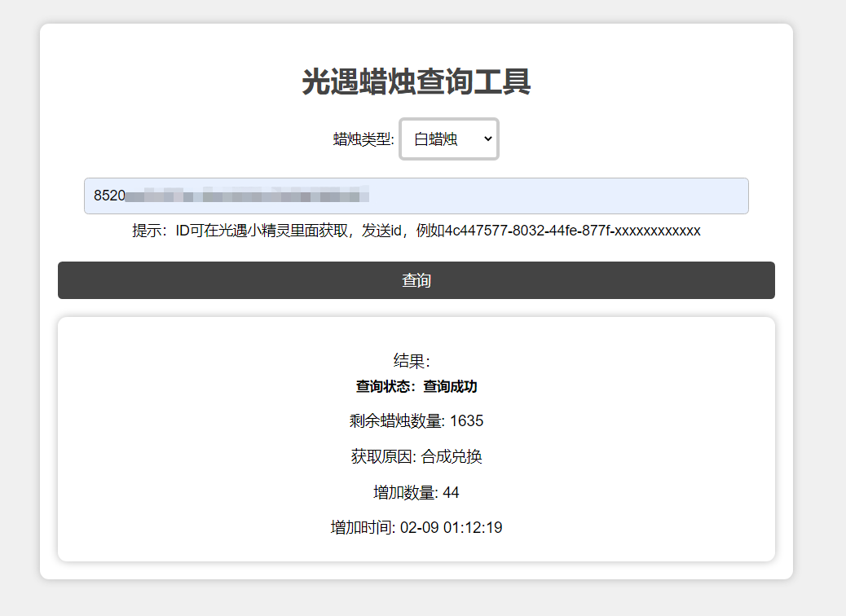Click the 结果 label
846x616 pixels.
pyautogui.click(x=412, y=361)
